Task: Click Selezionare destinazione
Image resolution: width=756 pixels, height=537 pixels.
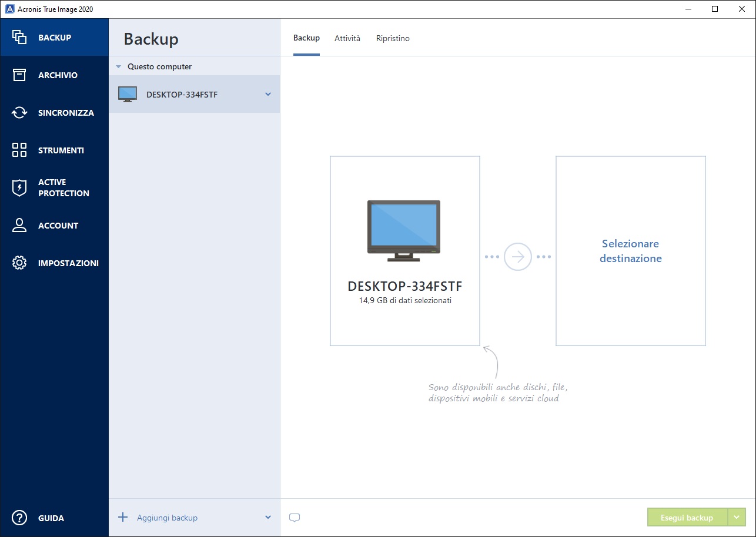Action: (x=631, y=251)
